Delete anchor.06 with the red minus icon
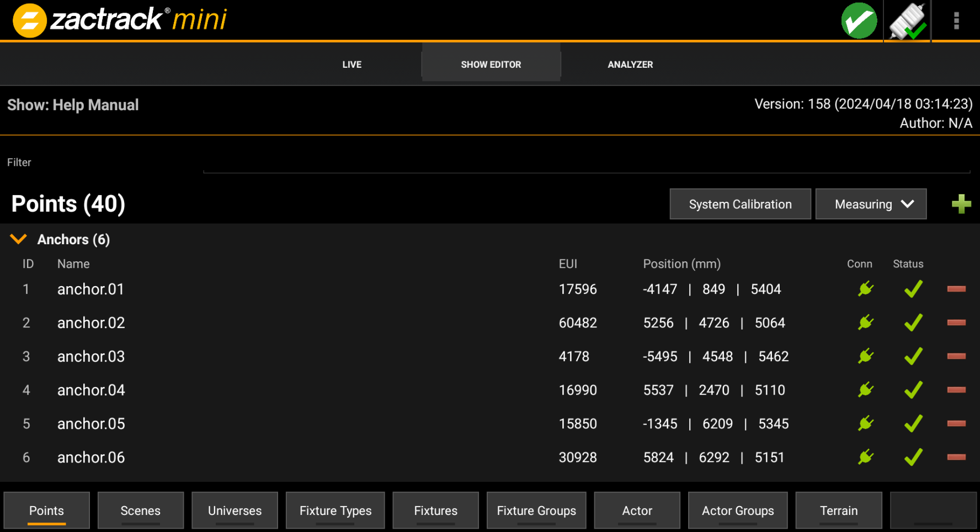The image size is (980, 532). (956, 457)
